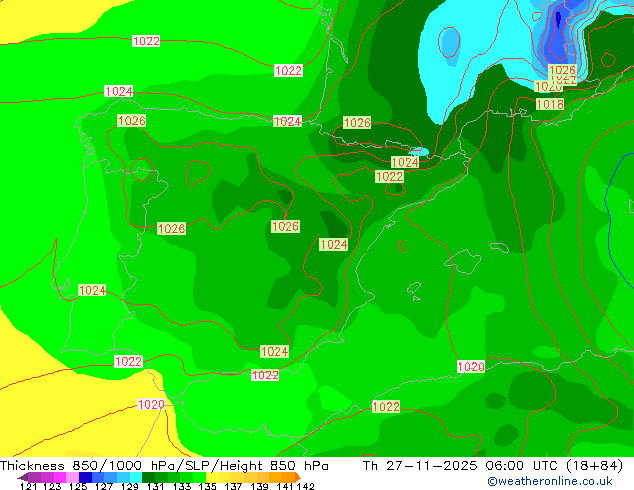Click the legend value 141

[x=285, y=486]
